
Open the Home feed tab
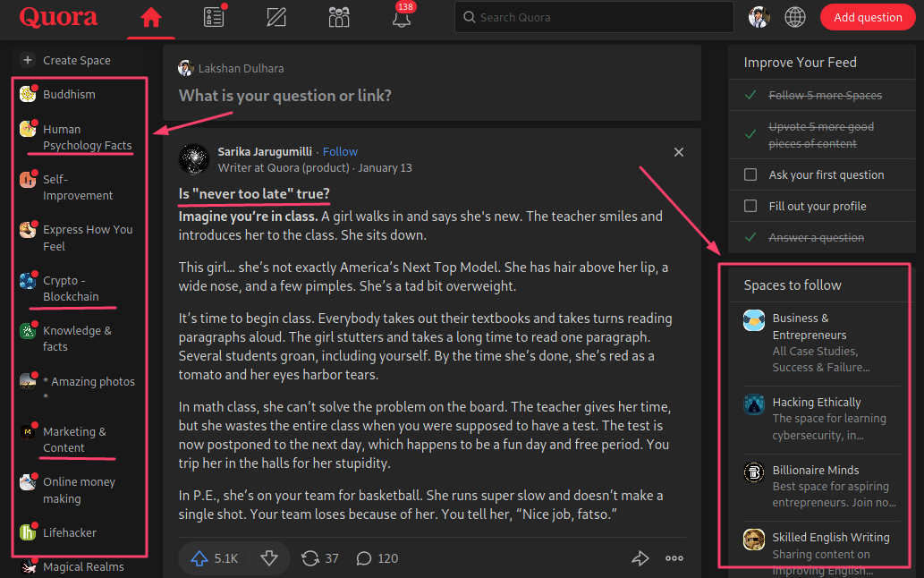pos(151,18)
